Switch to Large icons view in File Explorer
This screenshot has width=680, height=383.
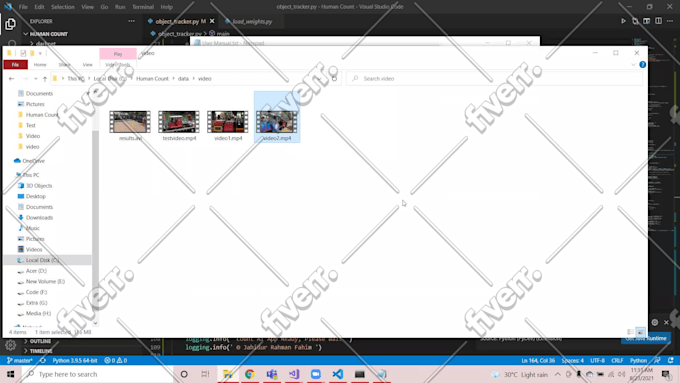click(641, 332)
